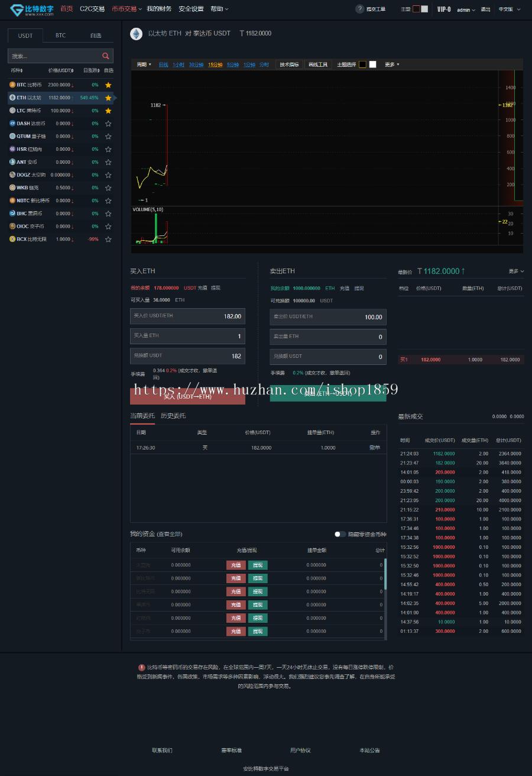This screenshot has width=532, height=776.
Task: Click the search magnifier icon
Action: click(x=106, y=56)
